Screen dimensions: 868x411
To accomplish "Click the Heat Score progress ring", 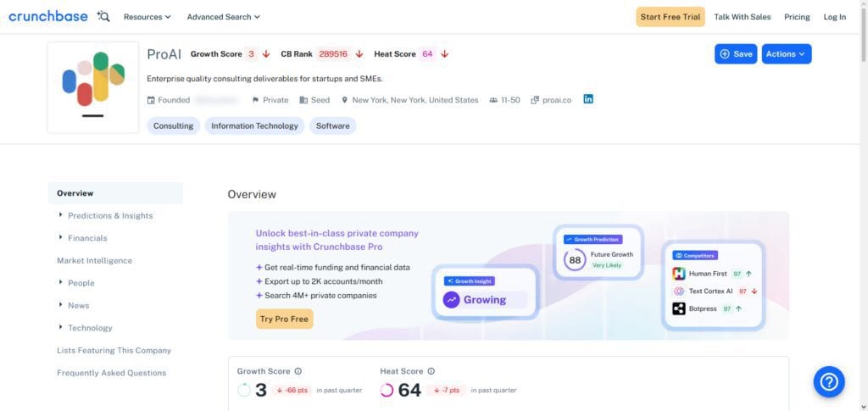I will [387, 391].
